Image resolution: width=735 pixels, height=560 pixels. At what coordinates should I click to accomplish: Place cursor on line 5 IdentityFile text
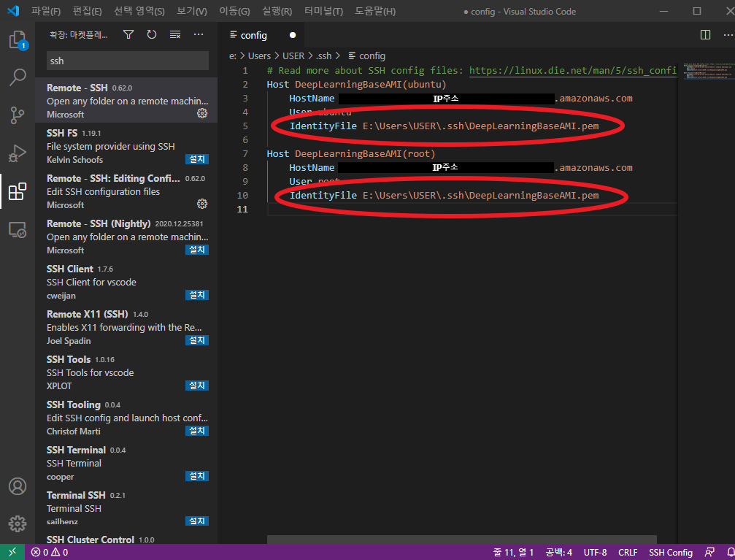click(444, 126)
